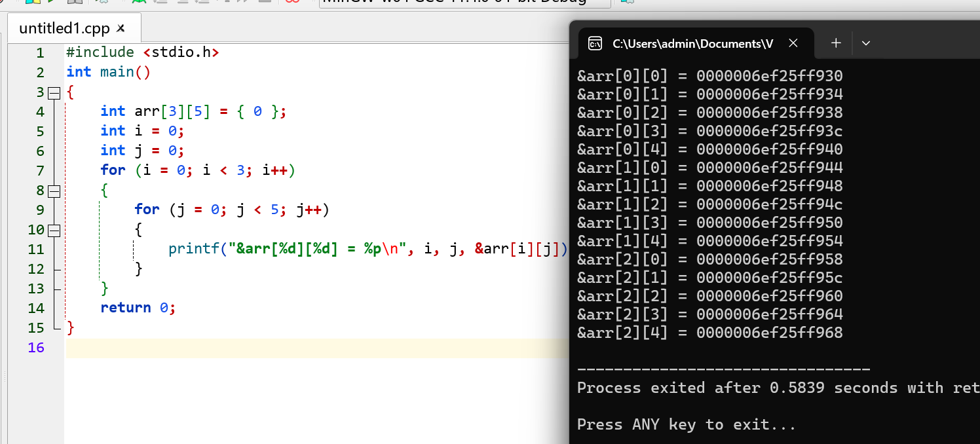Click terminal output '&arr[2][2] = 0000006ef25ff960'

point(710,296)
